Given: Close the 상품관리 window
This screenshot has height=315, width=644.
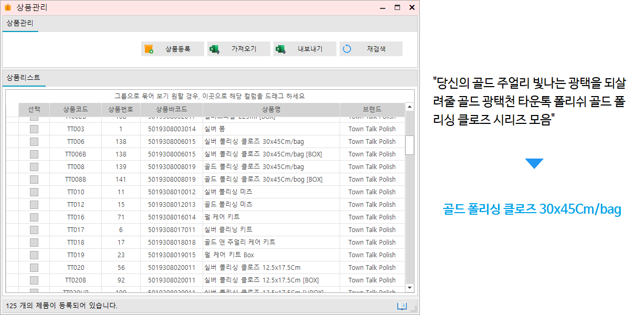Looking at the screenshot, I should point(412,7).
